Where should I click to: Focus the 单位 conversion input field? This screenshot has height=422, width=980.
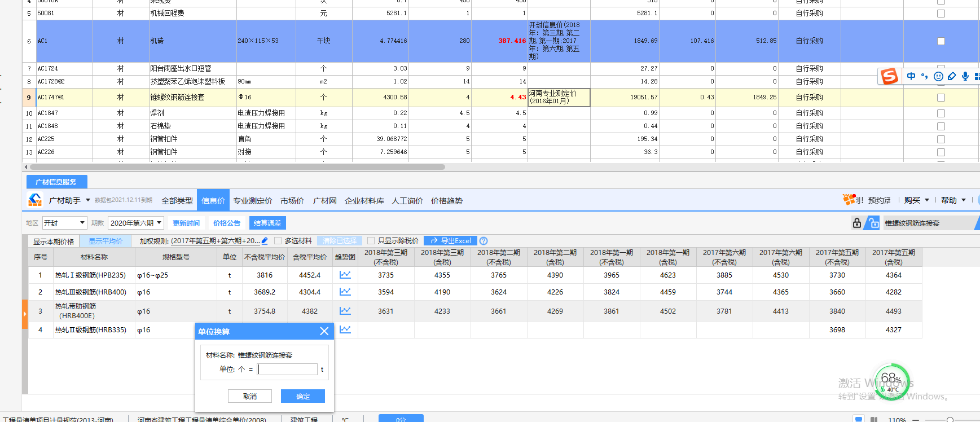[288, 370]
